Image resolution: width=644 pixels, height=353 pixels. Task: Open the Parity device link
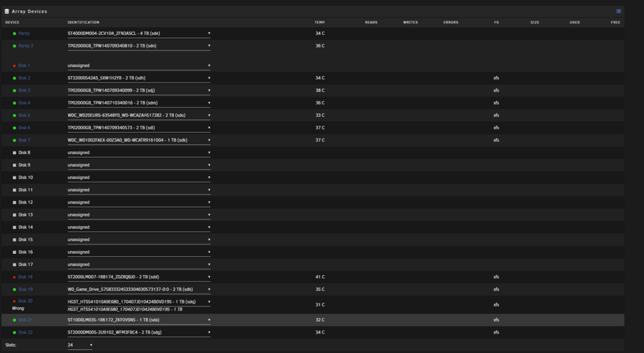coord(24,33)
